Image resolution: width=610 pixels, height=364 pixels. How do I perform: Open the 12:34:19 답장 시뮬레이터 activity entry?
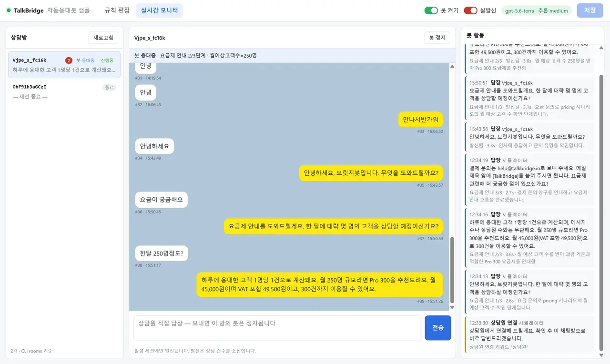coord(529,179)
